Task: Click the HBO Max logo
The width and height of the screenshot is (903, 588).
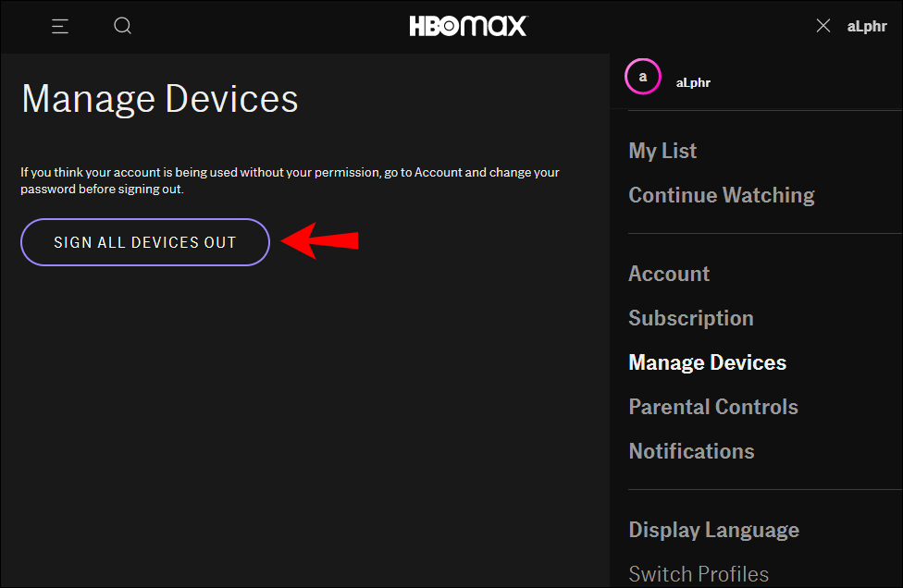Action: (x=468, y=26)
